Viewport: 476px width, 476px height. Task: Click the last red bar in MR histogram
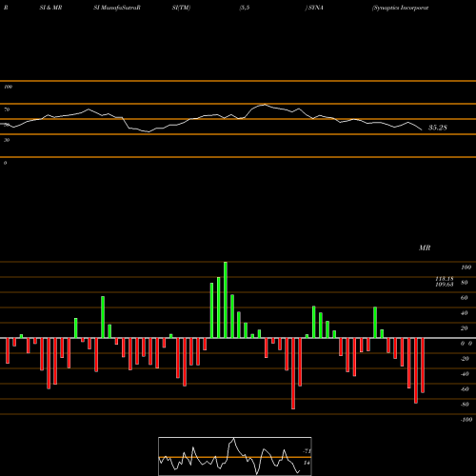[423, 366]
